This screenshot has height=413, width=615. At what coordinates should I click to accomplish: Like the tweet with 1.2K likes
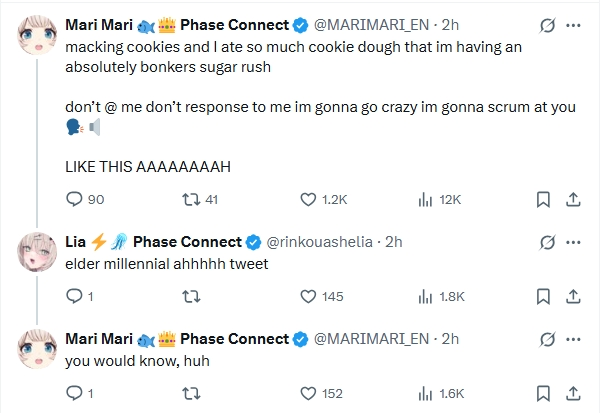click(308, 199)
